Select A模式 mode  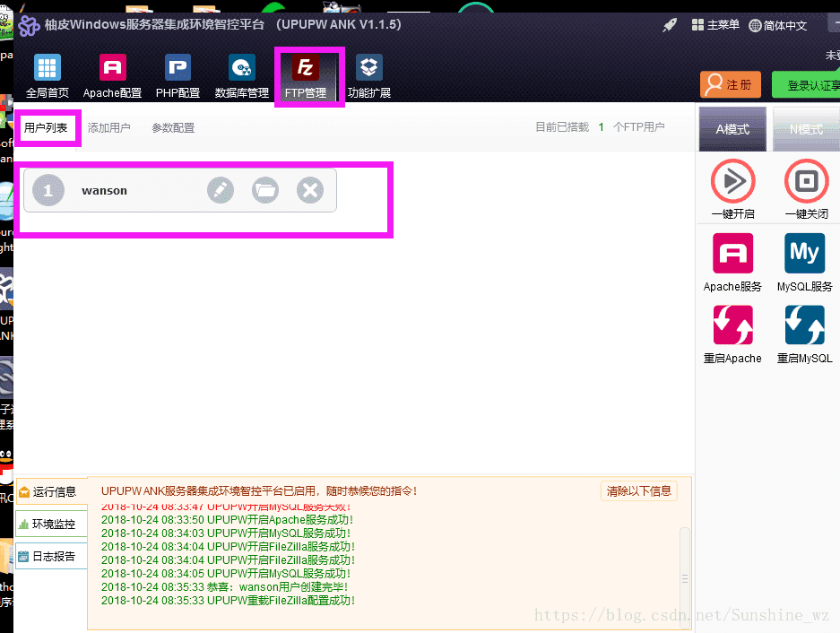(x=732, y=129)
